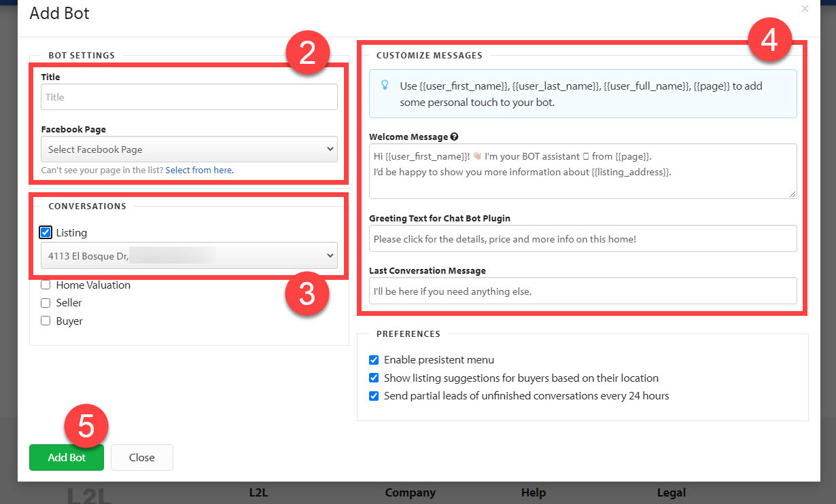
Task: Uncheck the Listing conversation checkbox
Action: tap(45, 232)
